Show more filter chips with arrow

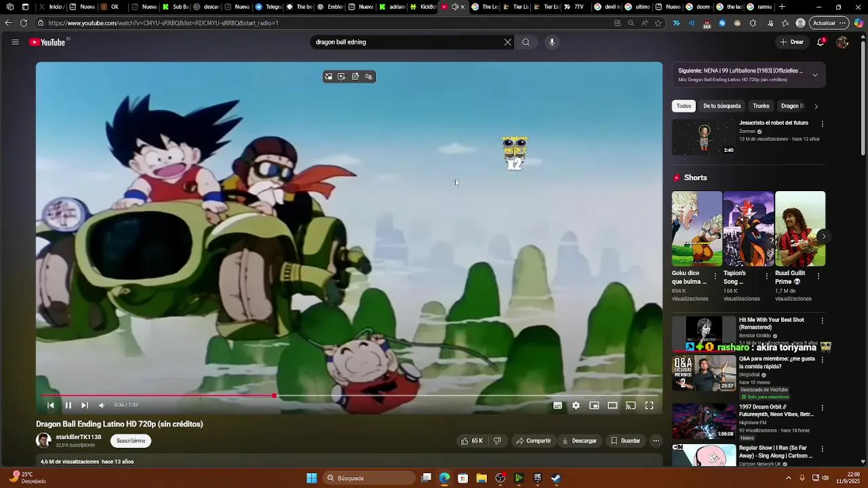pos(816,106)
